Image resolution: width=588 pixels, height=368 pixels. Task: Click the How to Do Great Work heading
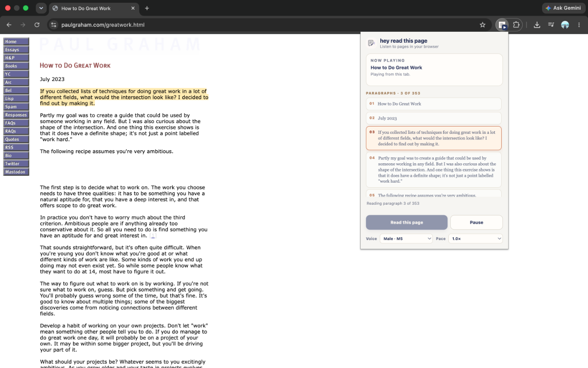(75, 66)
